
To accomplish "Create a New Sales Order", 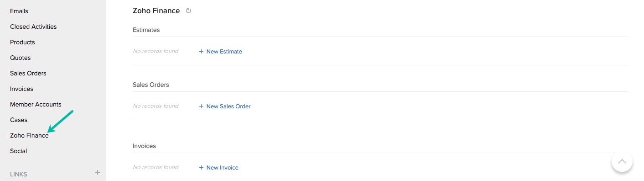I will click(x=229, y=106).
